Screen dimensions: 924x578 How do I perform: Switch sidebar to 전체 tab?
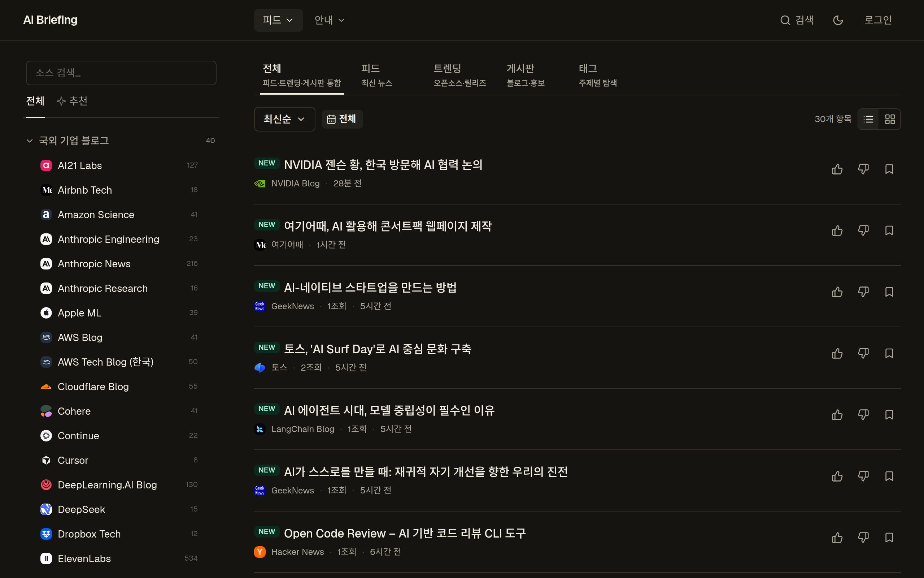pyautogui.click(x=35, y=101)
